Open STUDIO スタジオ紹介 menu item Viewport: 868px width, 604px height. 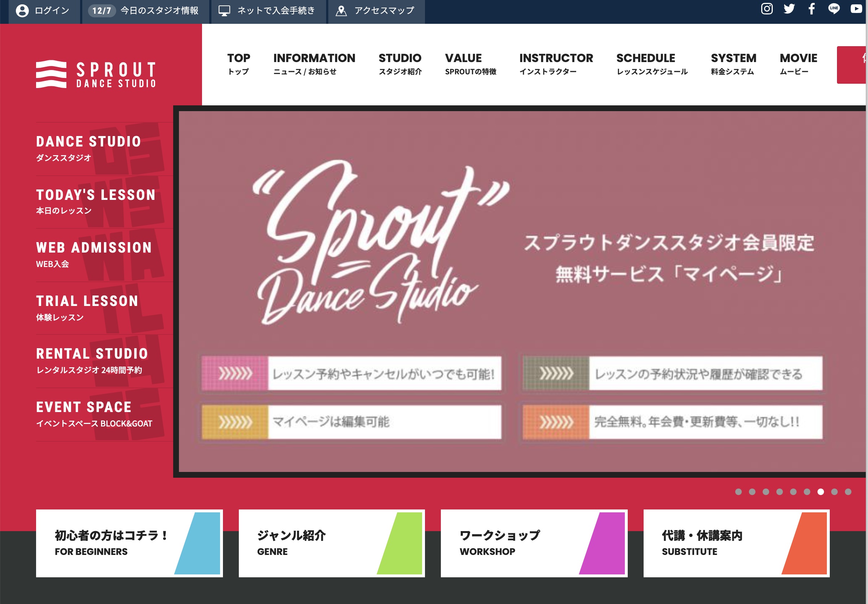(400, 64)
